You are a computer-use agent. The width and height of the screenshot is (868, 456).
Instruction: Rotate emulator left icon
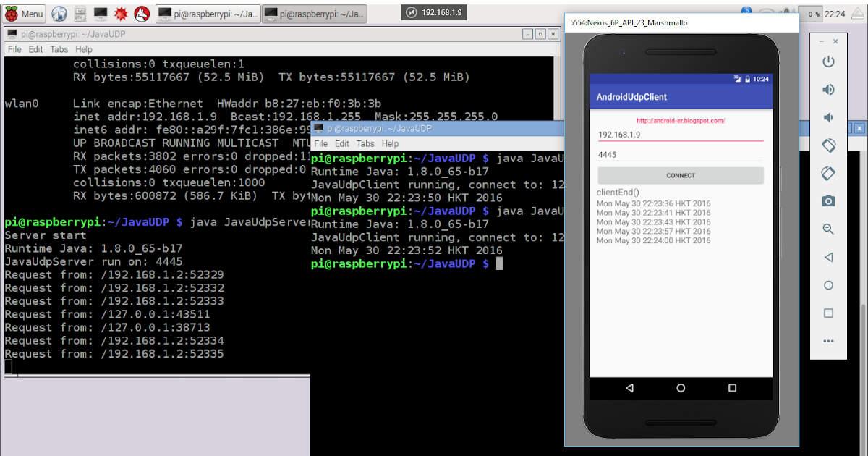[828, 145]
